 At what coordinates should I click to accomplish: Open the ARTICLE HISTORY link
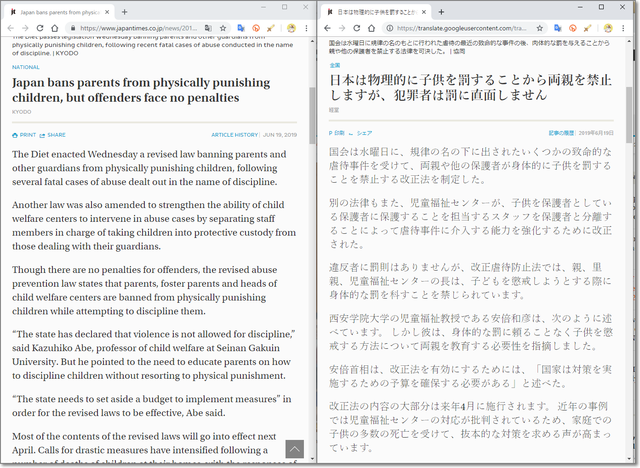point(235,134)
